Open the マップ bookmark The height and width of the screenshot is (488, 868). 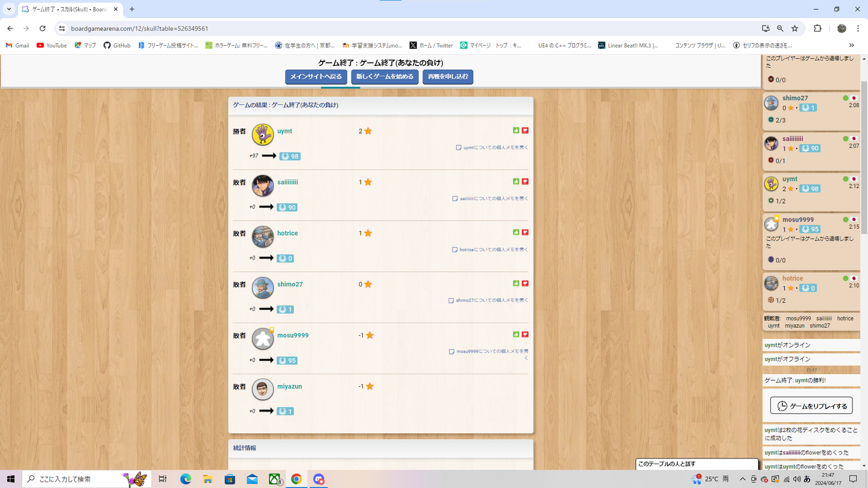point(85,45)
